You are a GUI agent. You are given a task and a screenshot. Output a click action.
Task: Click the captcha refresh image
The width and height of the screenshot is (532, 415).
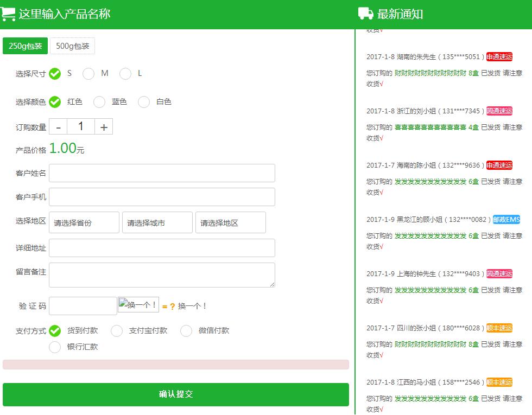138,304
